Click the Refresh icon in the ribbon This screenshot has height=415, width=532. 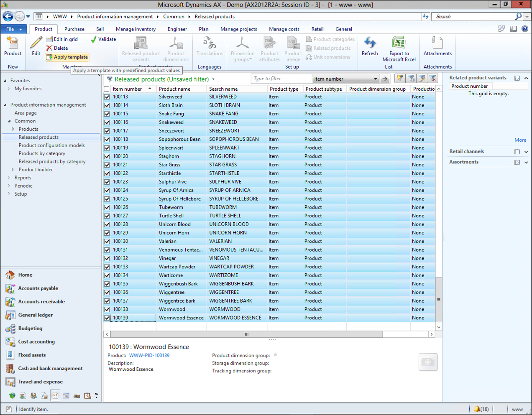point(370,43)
